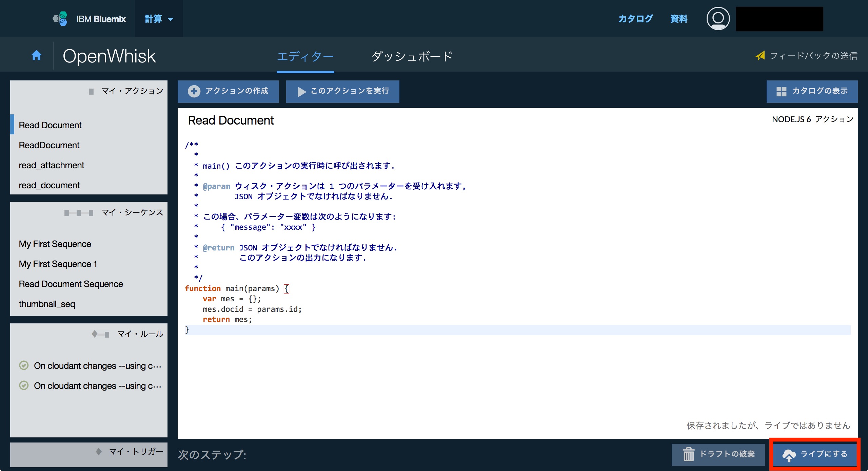Click the NODE.JS 6 アクション label

pos(813,119)
